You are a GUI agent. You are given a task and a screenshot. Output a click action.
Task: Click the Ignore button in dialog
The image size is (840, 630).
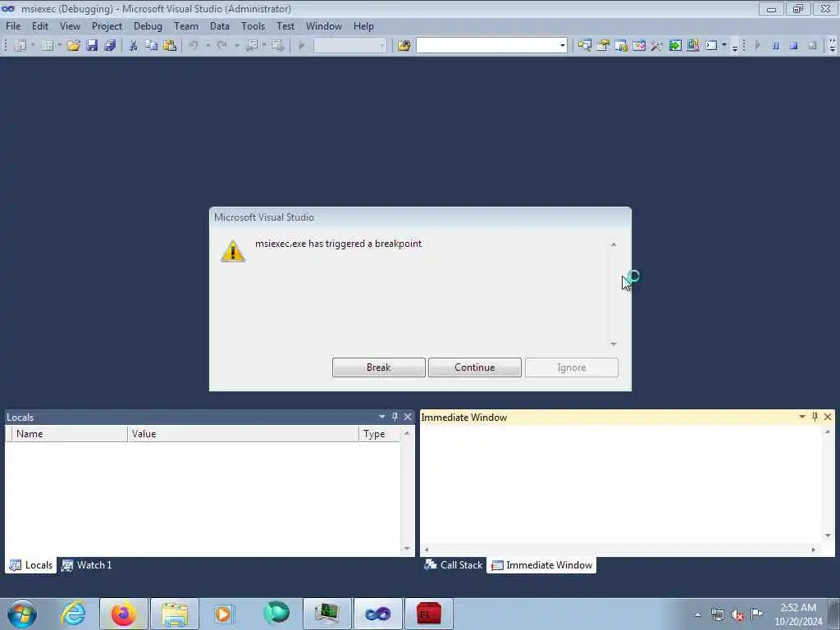pyautogui.click(x=572, y=367)
